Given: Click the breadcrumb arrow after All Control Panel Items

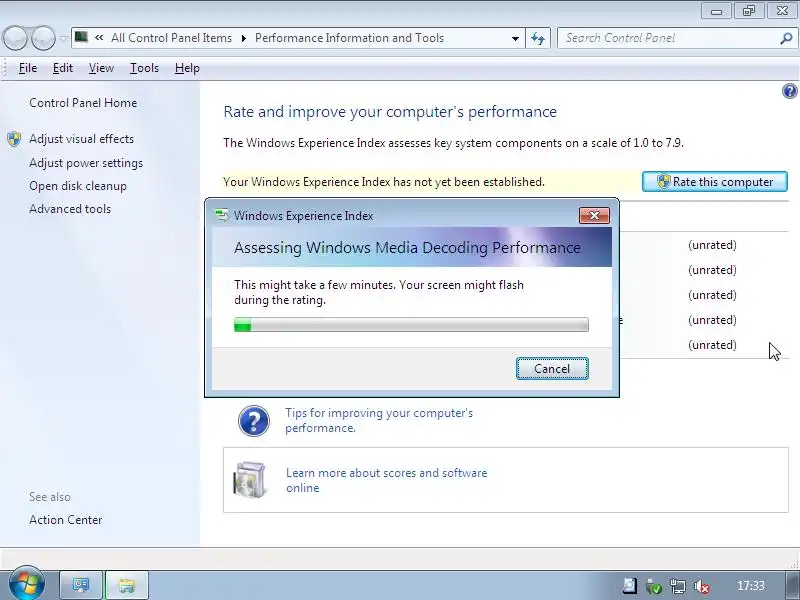Looking at the screenshot, I should point(243,38).
